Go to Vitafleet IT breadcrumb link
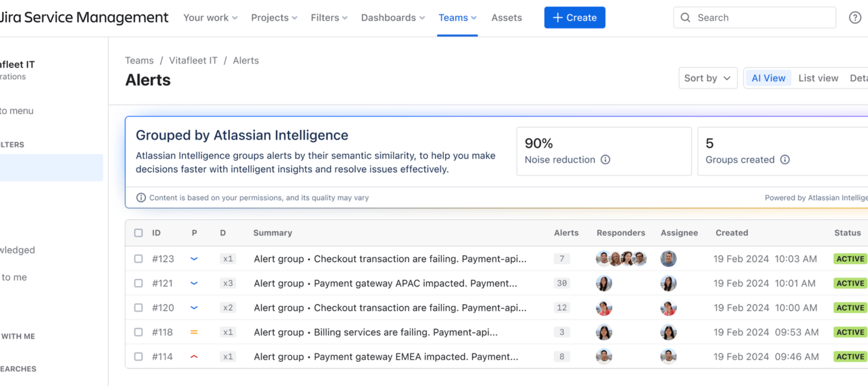Screen dimensions: 868x386 click(193, 60)
